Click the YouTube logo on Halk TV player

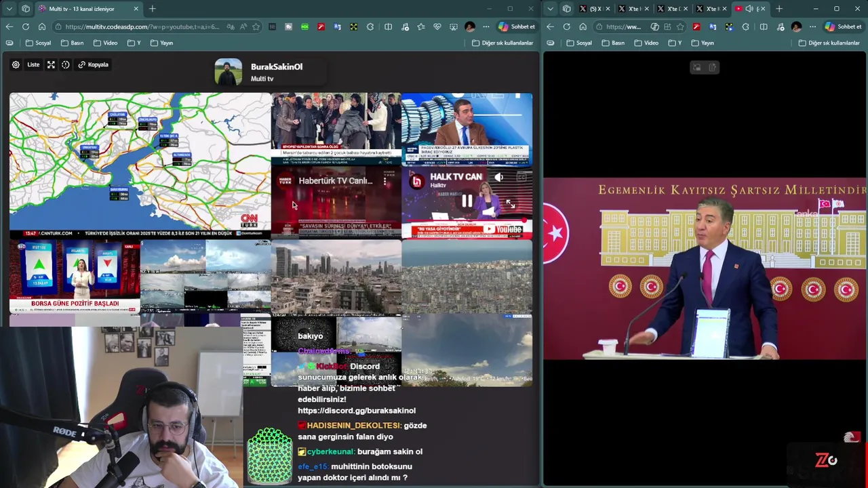coord(502,230)
